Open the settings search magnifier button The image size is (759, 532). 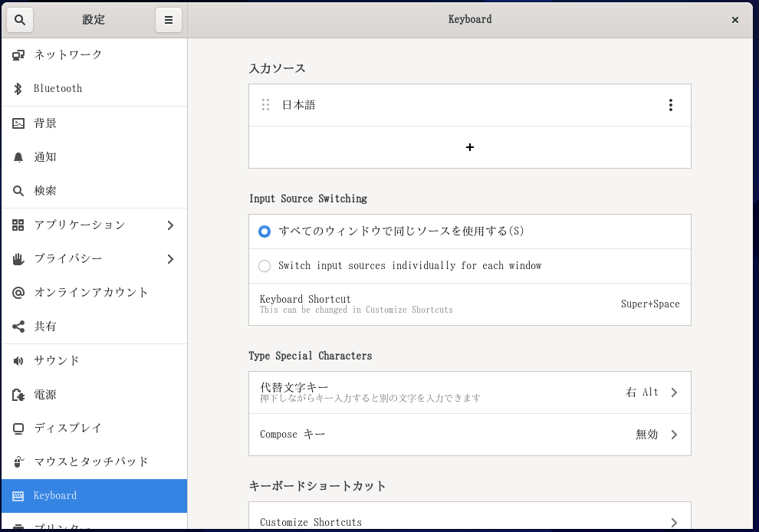20,20
